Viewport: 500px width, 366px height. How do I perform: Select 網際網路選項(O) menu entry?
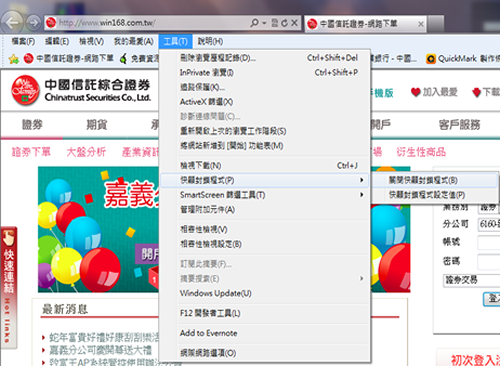click(265, 353)
